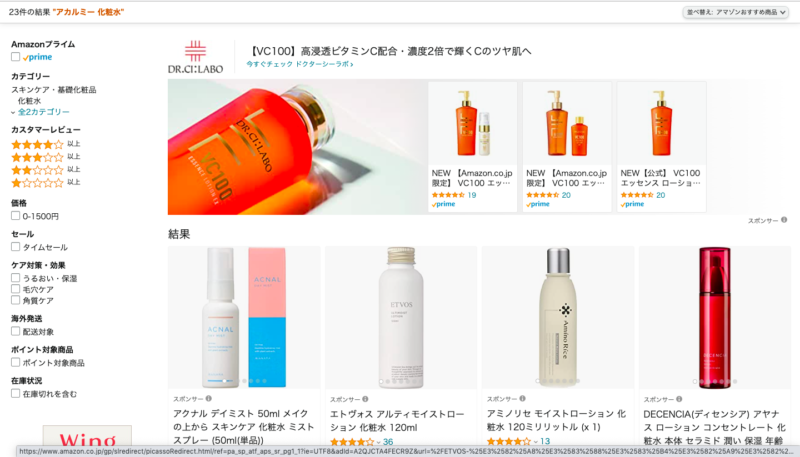Screen dimensions: 800x457
Task: Click the sponsor info icon beside the banner
Action: click(x=784, y=220)
